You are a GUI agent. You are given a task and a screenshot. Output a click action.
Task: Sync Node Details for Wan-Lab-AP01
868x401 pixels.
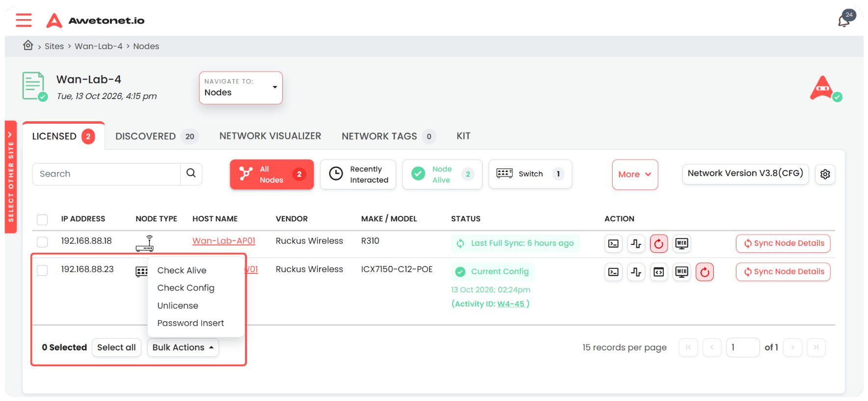(x=783, y=243)
